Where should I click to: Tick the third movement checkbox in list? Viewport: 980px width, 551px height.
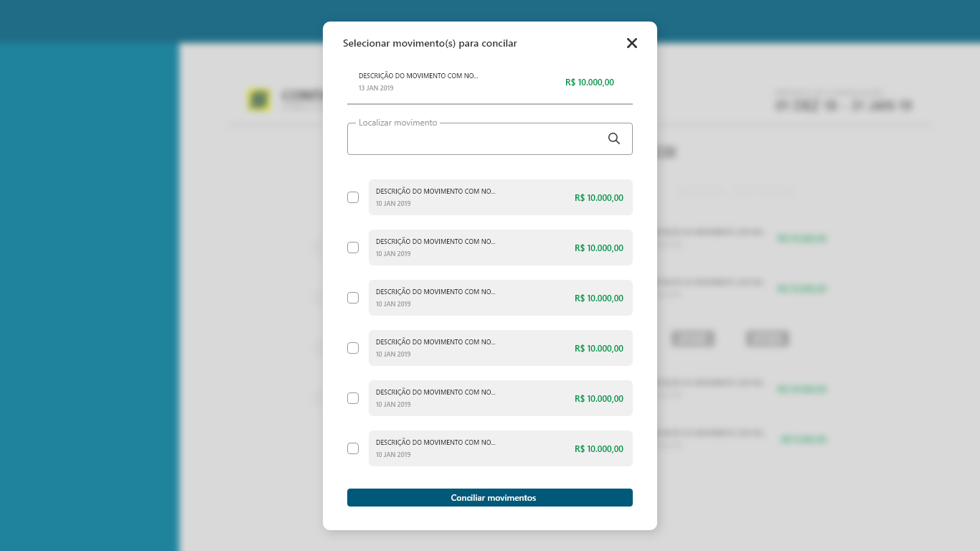353,298
